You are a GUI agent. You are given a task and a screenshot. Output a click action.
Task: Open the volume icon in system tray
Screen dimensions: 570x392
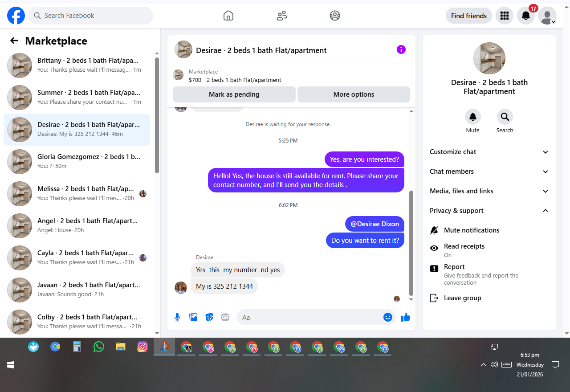coord(494,364)
